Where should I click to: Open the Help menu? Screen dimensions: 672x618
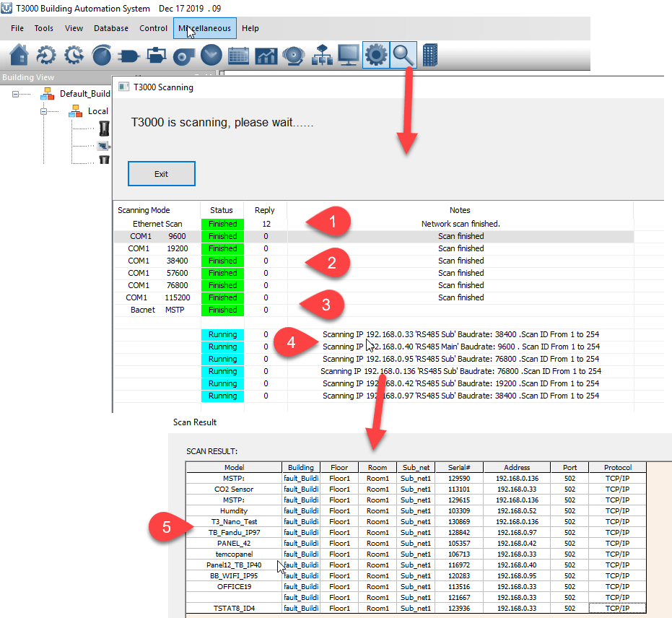tap(250, 28)
